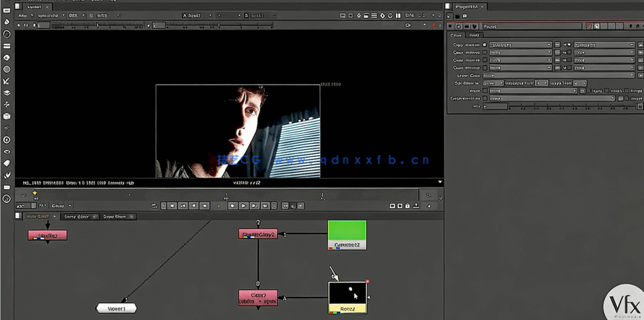Open the Time nodes toolbar menu
The width and height of the screenshot is (644, 320).
pyautogui.click(x=7, y=34)
